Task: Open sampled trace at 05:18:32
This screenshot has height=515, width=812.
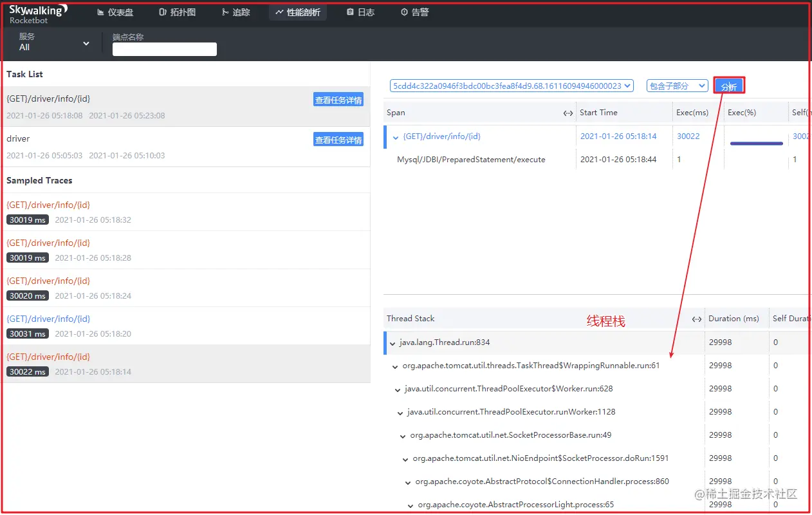Action: coord(186,212)
